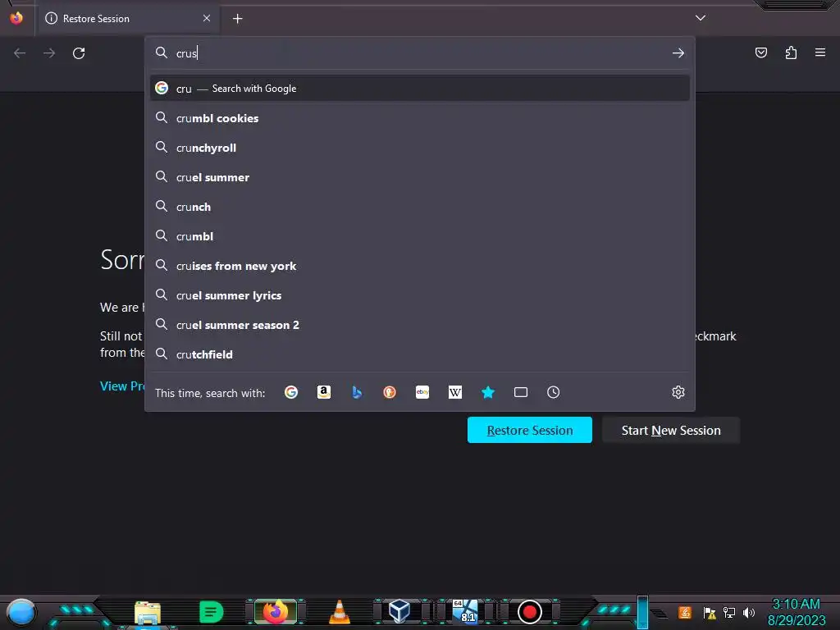Open the Start orb on the taskbar
This screenshot has width=840, height=630.
coord(21,612)
